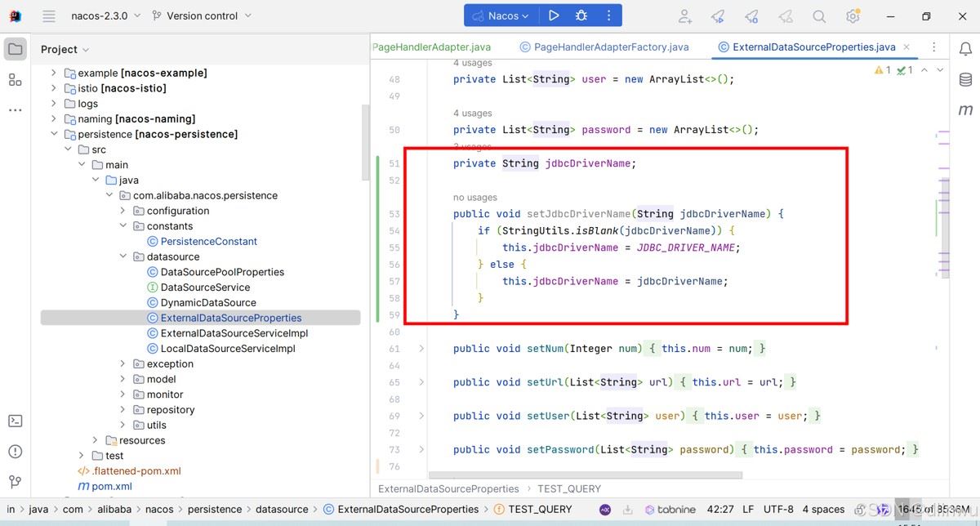The width and height of the screenshot is (980, 526).
Task: Collapse the datasource folder in tree
Action: [123, 256]
